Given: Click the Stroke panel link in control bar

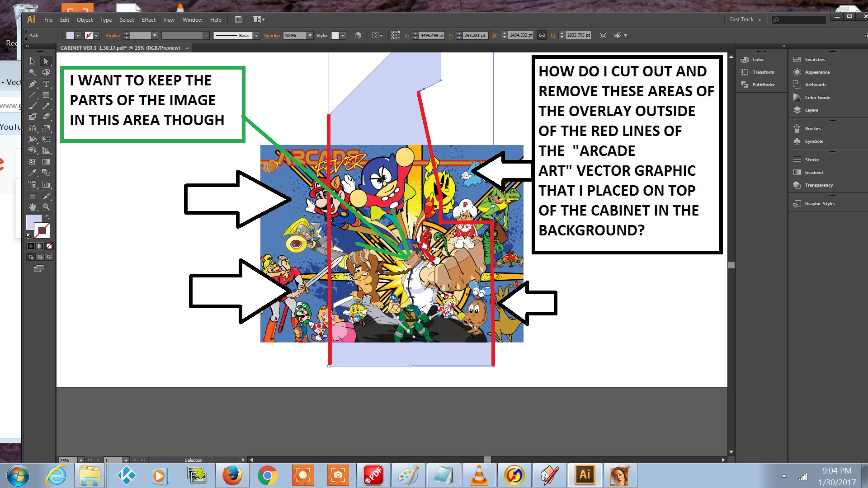Looking at the screenshot, I should (113, 35).
